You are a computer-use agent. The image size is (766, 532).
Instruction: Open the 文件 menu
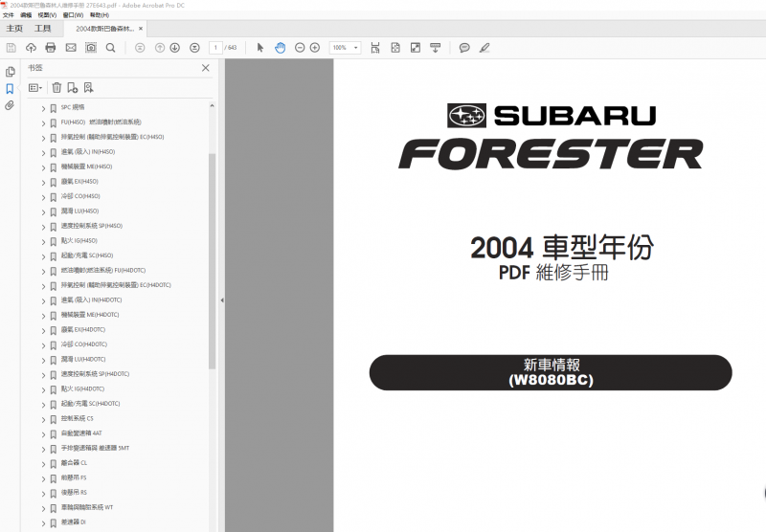[9, 15]
